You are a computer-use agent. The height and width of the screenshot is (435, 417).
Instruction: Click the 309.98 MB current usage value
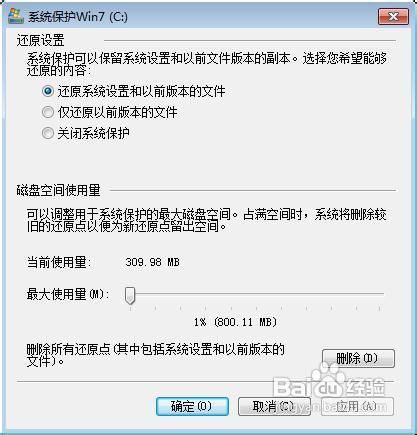[x=152, y=262]
